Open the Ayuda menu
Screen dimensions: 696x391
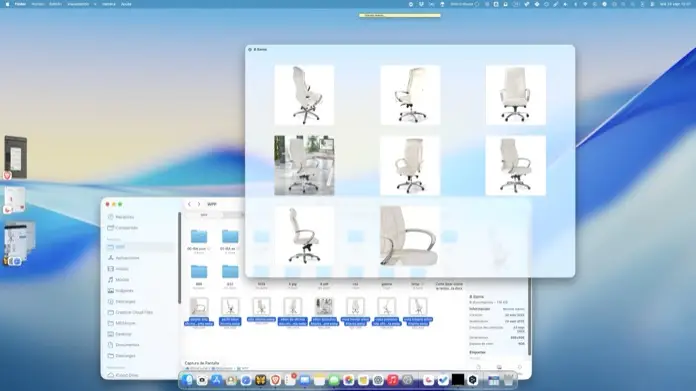point(126,4)
